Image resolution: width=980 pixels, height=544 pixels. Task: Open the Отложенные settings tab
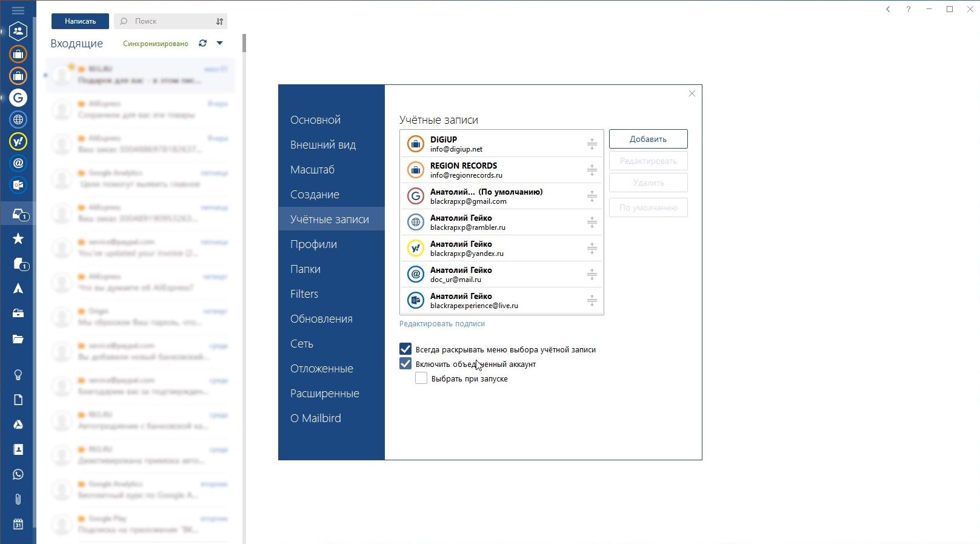point(332,369)
